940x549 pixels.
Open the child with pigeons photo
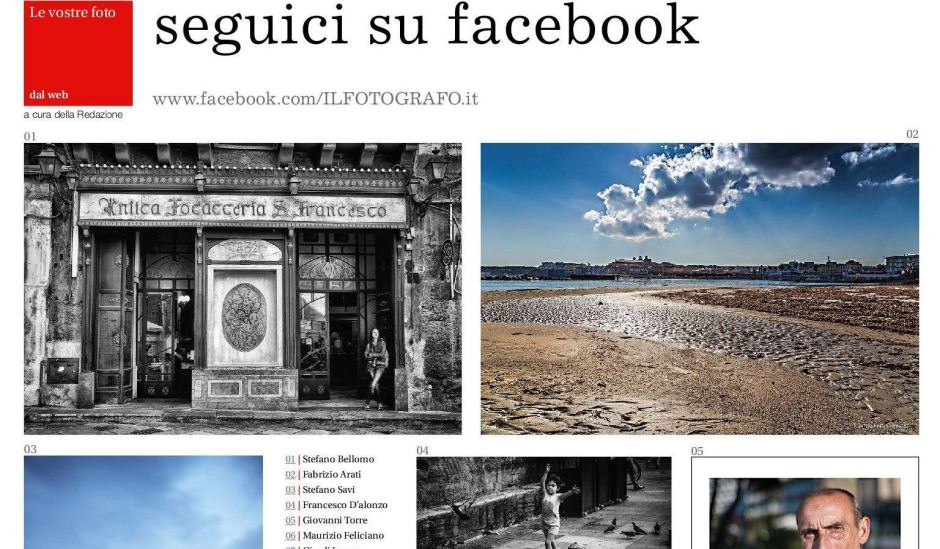click(x=543, y=503)
